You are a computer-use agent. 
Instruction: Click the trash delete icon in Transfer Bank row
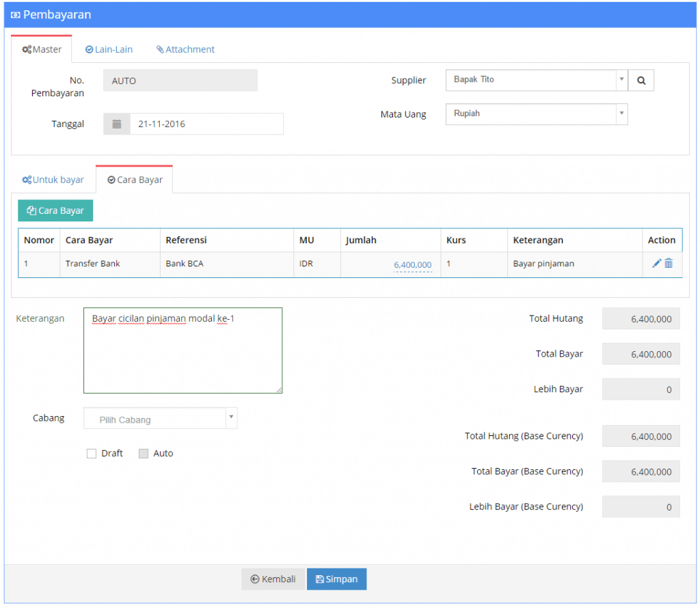[x=669, y=263]
